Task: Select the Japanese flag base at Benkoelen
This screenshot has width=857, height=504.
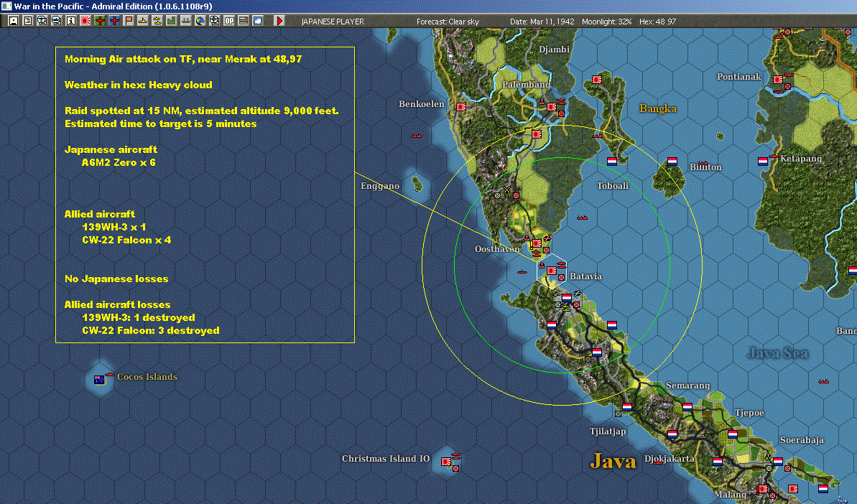Action: tap(460, 106)
